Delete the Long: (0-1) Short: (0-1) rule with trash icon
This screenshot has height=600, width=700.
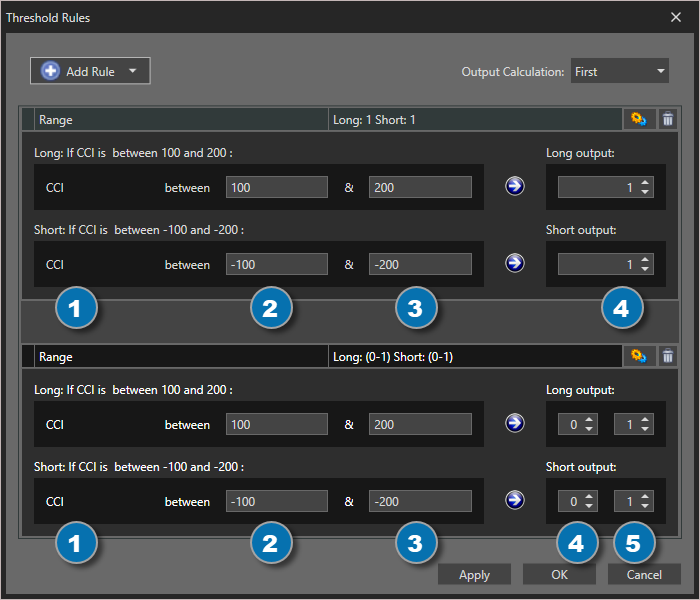click(668, 356)
